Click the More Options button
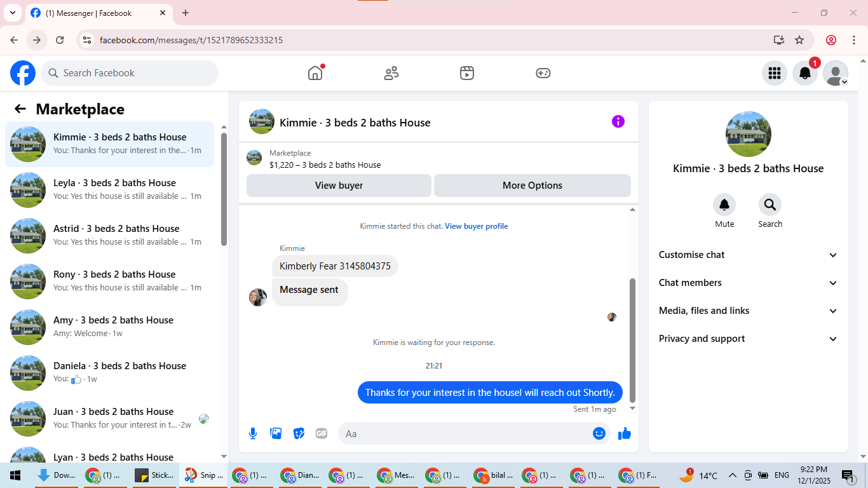The height and width of the screenshot is (488, 868). [x=532, y=186]
